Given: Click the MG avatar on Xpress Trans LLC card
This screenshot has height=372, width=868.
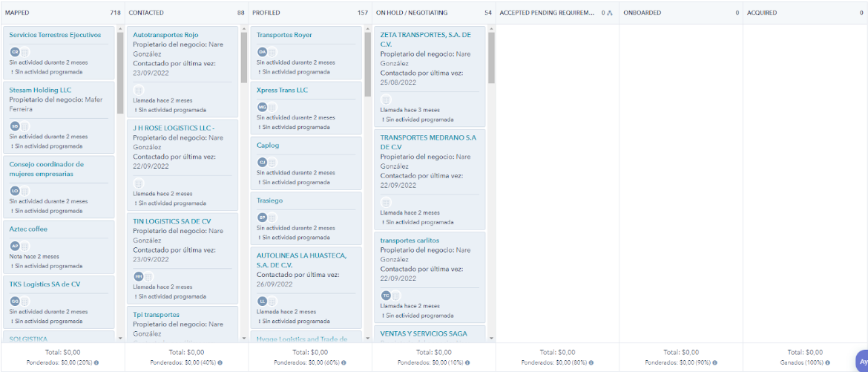Looking at the screenshot, I should point(262,107).
